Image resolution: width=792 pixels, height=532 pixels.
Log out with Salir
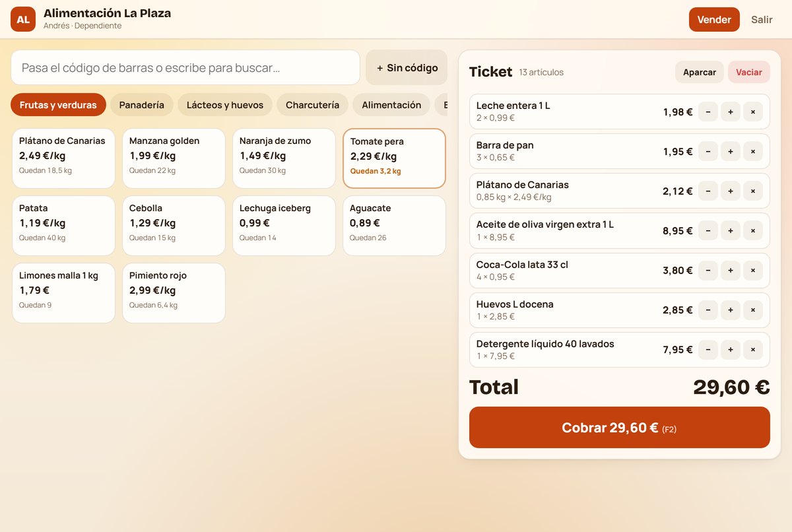(x=762, y=19)
